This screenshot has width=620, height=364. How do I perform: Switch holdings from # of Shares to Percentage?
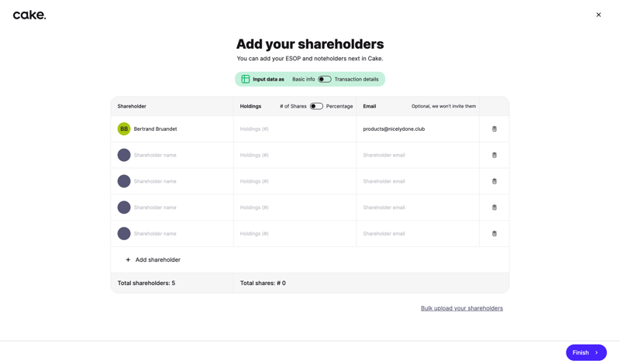[316, 106]
